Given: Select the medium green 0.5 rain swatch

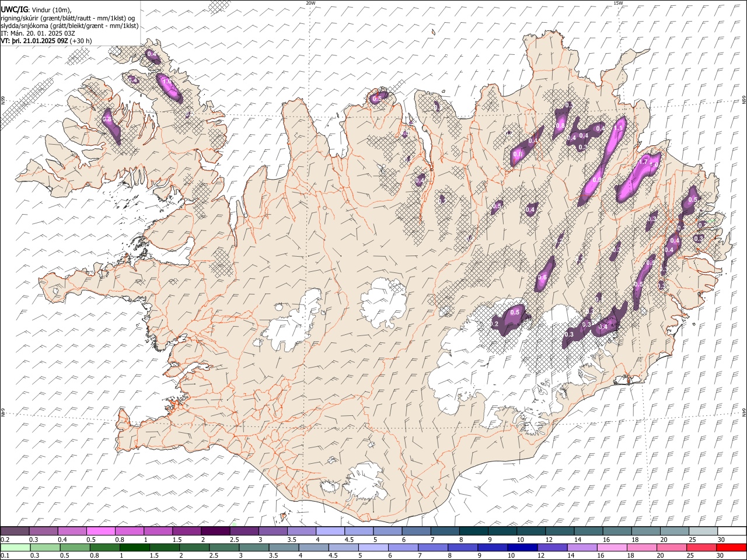Looking at the screenshot, I should (x=75, y=547).
